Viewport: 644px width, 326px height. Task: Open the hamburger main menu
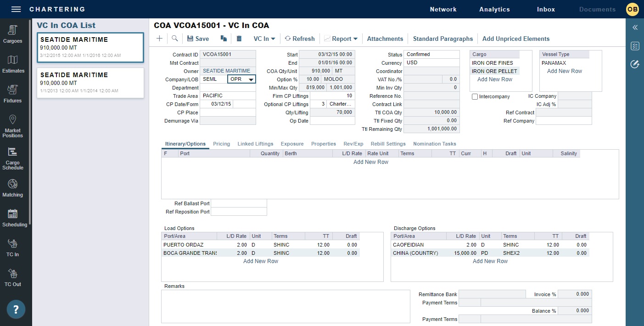(x=16, y=9)
